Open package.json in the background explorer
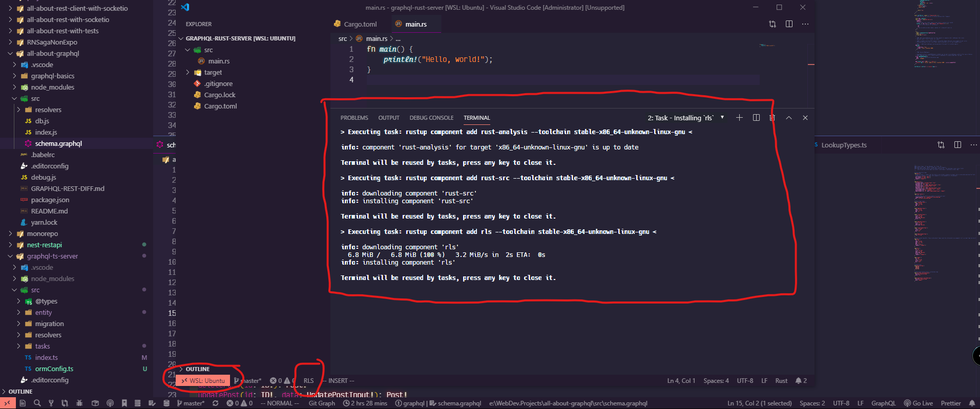The width and height of the screenshot is (980, 409). (50, 200)
